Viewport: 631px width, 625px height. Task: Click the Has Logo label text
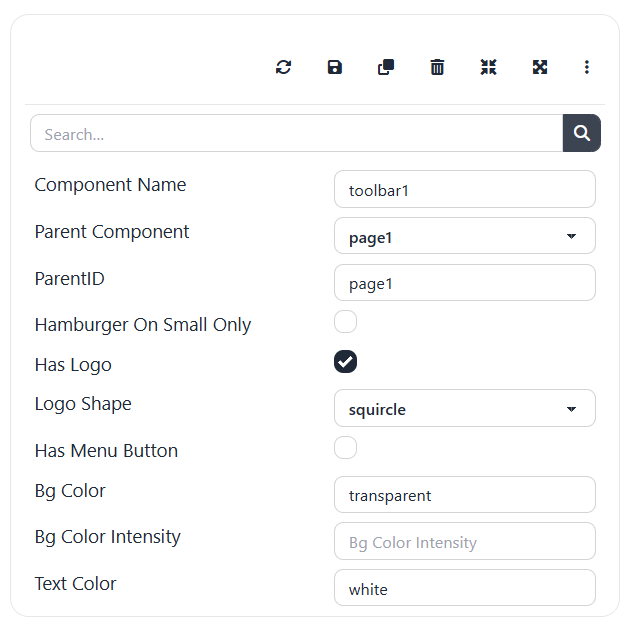pos(73,365)
